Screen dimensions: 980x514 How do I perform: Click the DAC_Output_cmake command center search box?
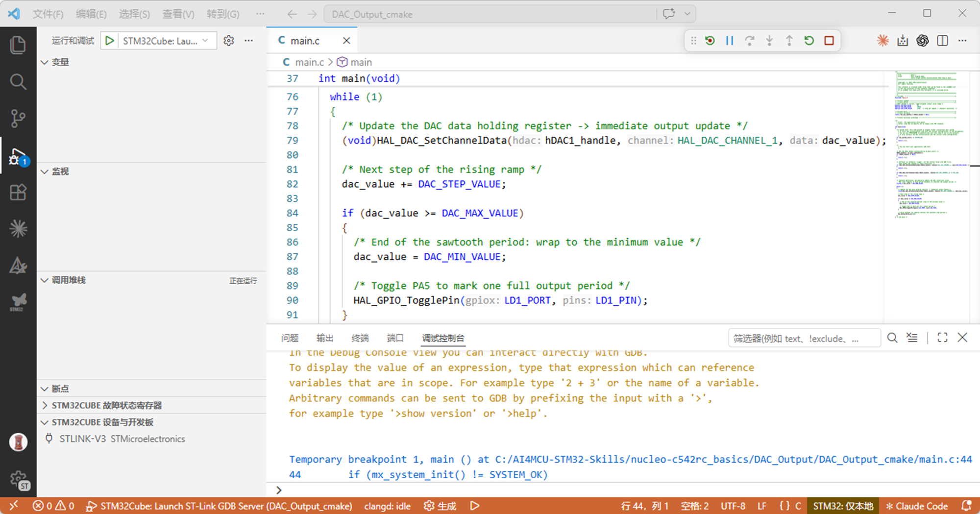(490, 14)
